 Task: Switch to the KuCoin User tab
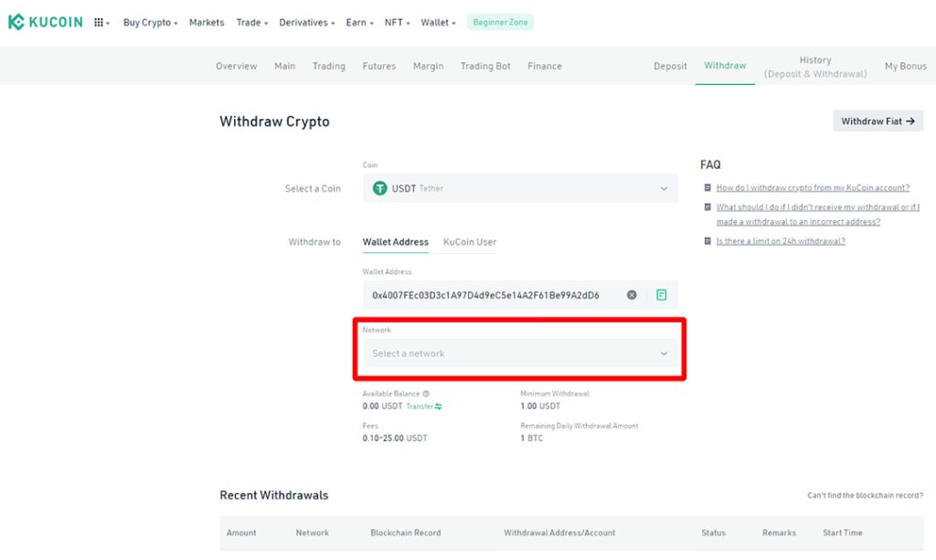pyautogui.click(x=470, y=242)
